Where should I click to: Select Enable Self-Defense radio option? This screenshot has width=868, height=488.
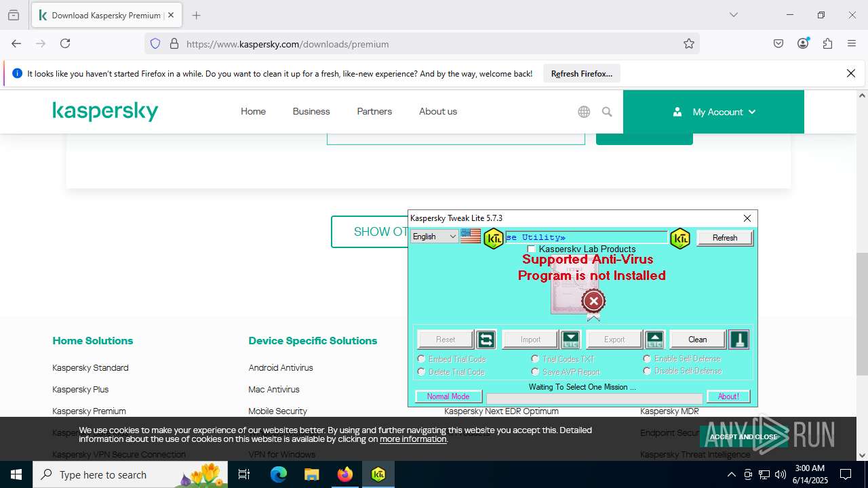click(647, 358)
